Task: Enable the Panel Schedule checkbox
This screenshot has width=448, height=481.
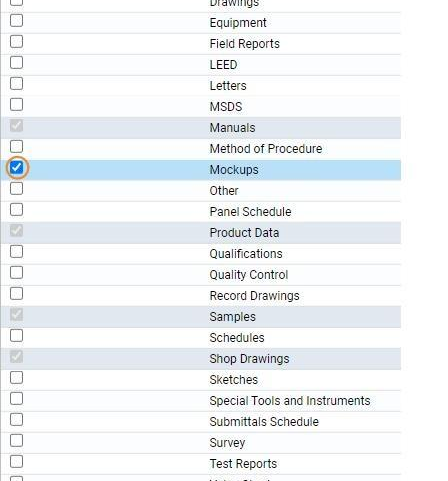Action: click(x=16, y=210)
